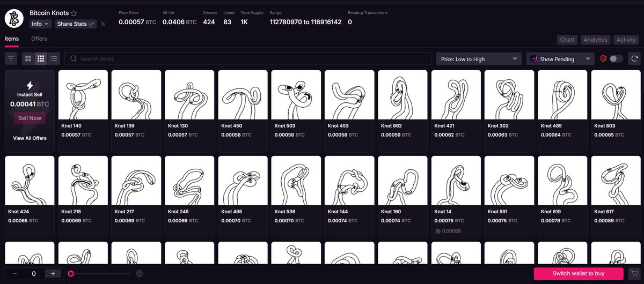Open the Knot 495 thumbnail
Screen dimensions: 644x284
pos(243,181)
